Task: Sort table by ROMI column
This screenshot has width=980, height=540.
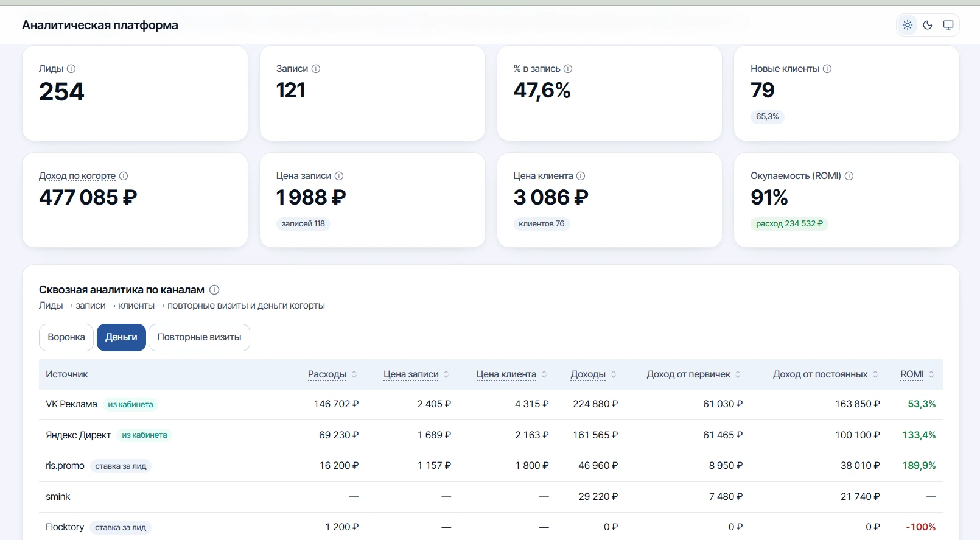Action: click(917, 374)
